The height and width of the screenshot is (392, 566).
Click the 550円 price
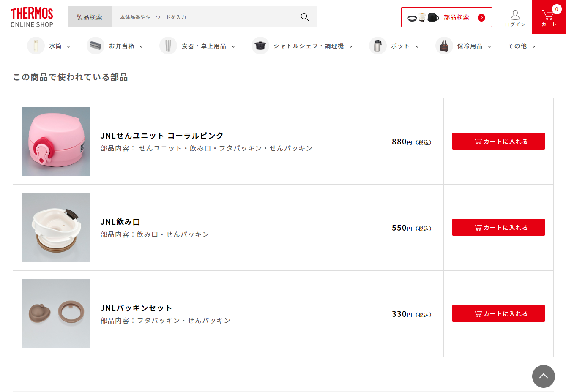tap(412, 228)
